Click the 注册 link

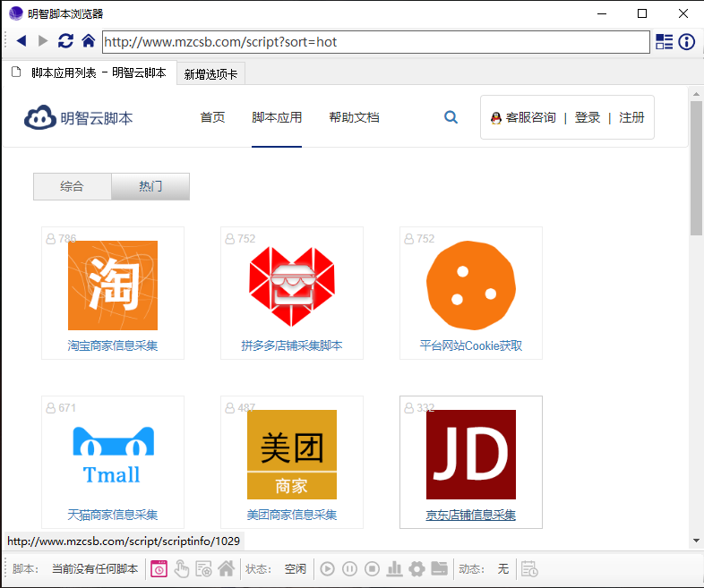pyautogui.click(x=631, y=117)
